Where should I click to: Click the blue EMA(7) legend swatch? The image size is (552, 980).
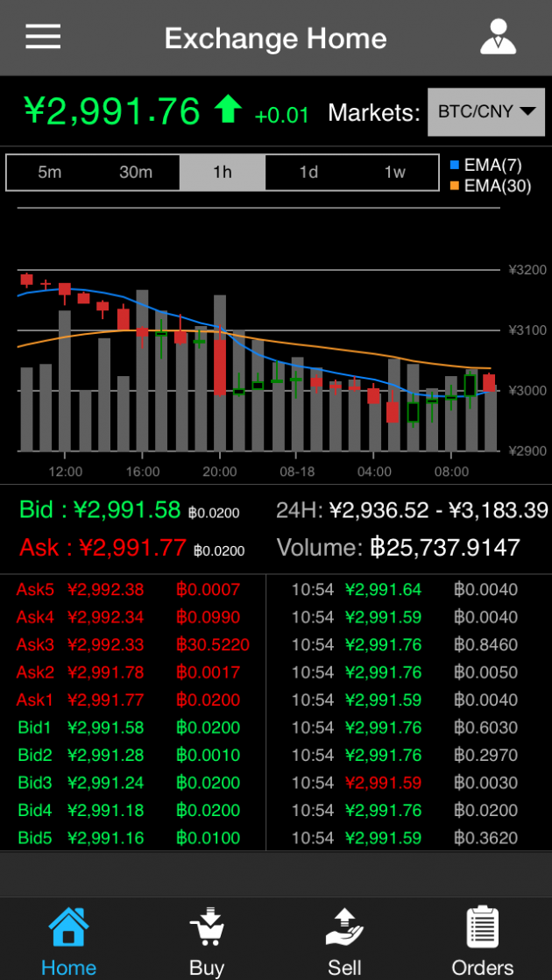coord(454,165)
